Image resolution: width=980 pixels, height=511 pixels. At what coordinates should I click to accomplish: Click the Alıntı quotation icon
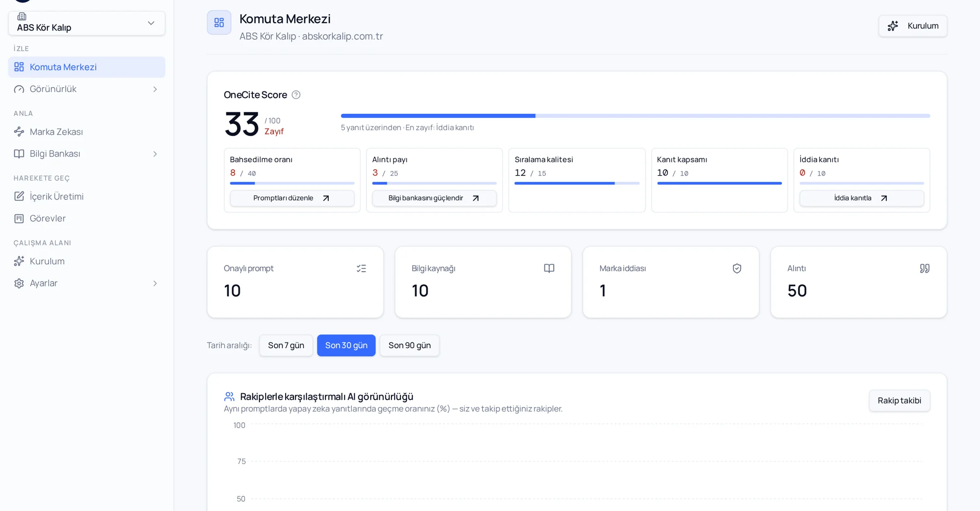[925, 268]
